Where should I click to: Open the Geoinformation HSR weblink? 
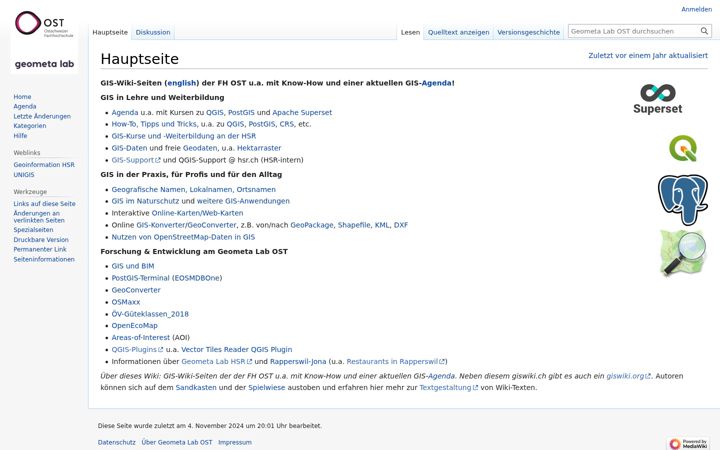(x=44, y=164)
